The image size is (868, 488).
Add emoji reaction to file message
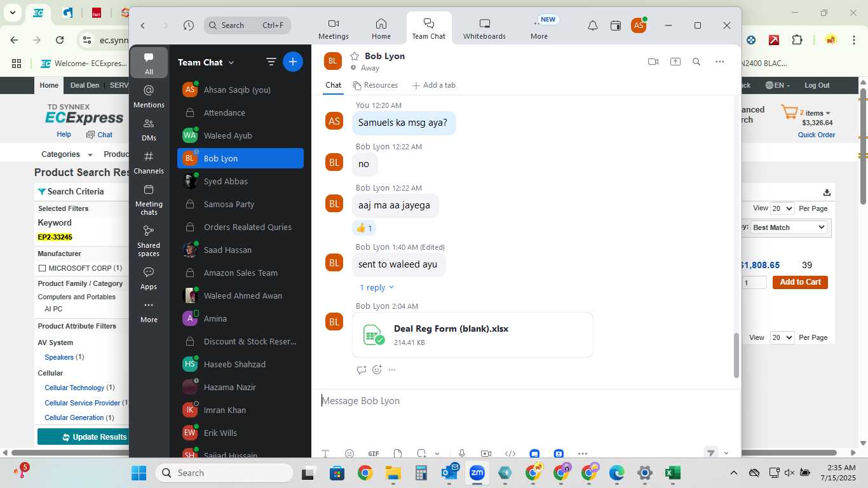(377, 370)
